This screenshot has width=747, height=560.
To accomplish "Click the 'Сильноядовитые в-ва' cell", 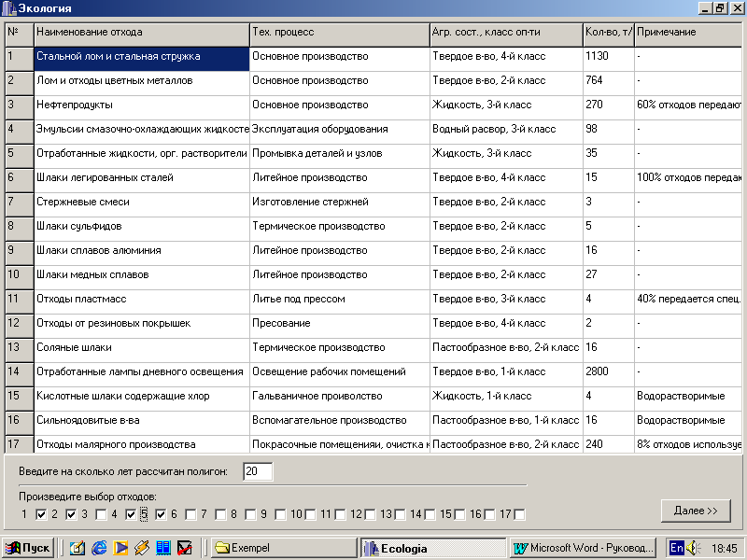I will 142,424.
